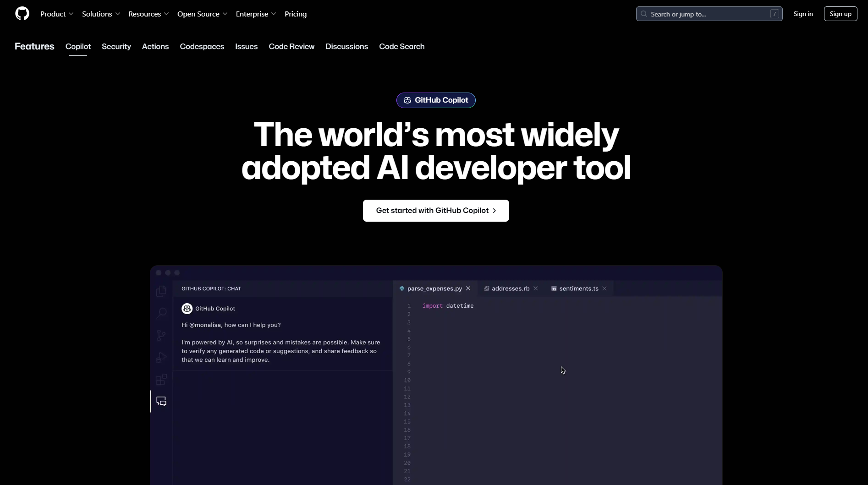Click line number 10 in editor gutter
This screenshot has width=868, height=485.
[407, 381]
